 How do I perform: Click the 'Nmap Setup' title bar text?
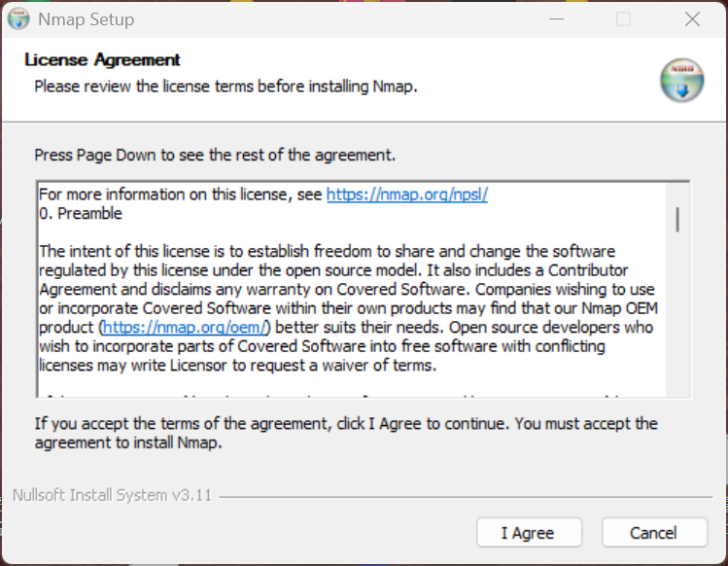(x=87, y=19)
